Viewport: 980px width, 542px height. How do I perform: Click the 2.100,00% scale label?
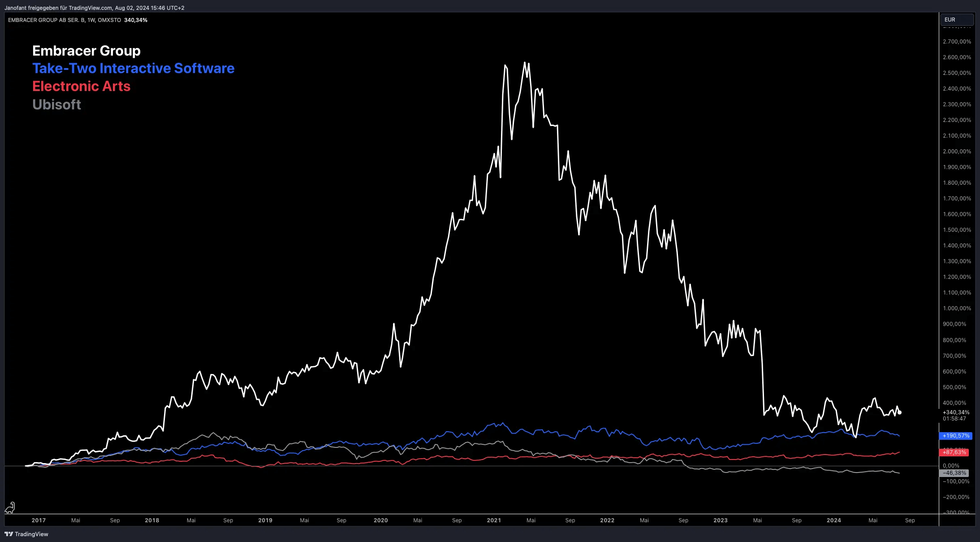(x=957, y=136)
